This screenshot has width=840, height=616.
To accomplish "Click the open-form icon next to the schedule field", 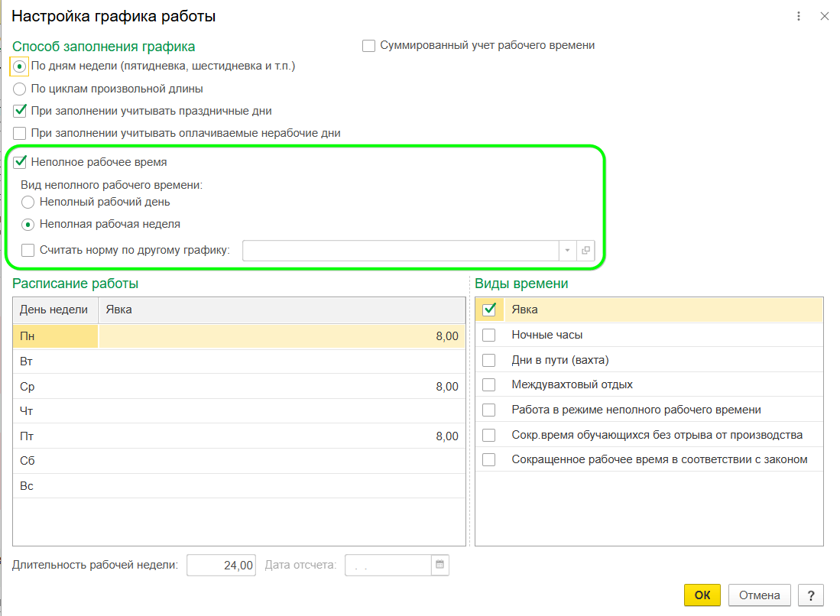I will [x=586, y=251].
